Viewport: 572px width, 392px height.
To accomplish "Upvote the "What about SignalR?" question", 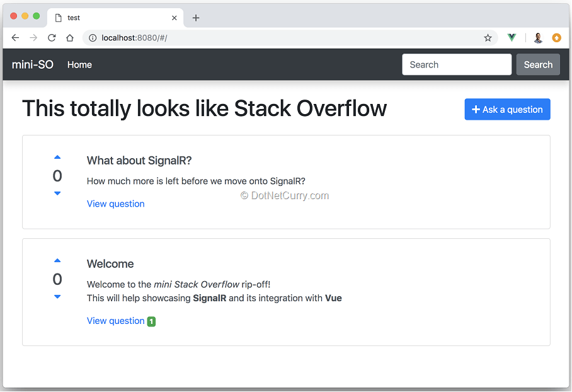I will coord(57,158).
